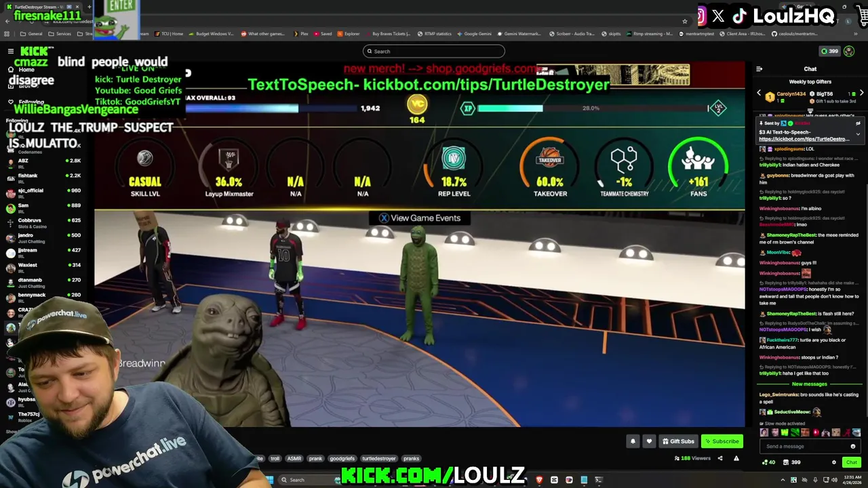Open the pinned kickbot tips link
868x488 pixels.
(804, 139)
